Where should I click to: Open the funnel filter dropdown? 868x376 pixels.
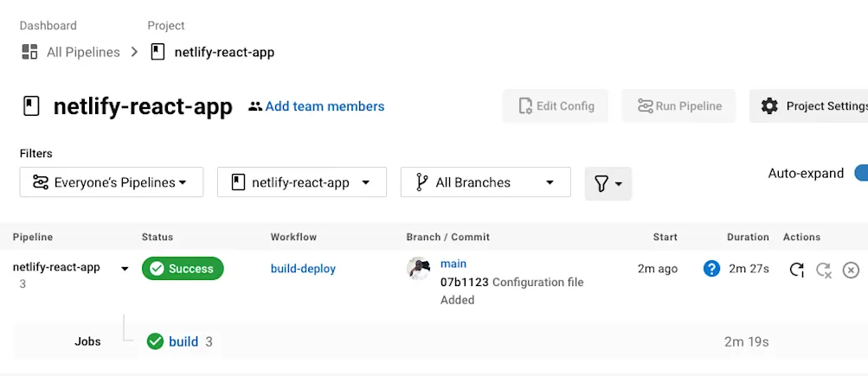click(608, 183)
